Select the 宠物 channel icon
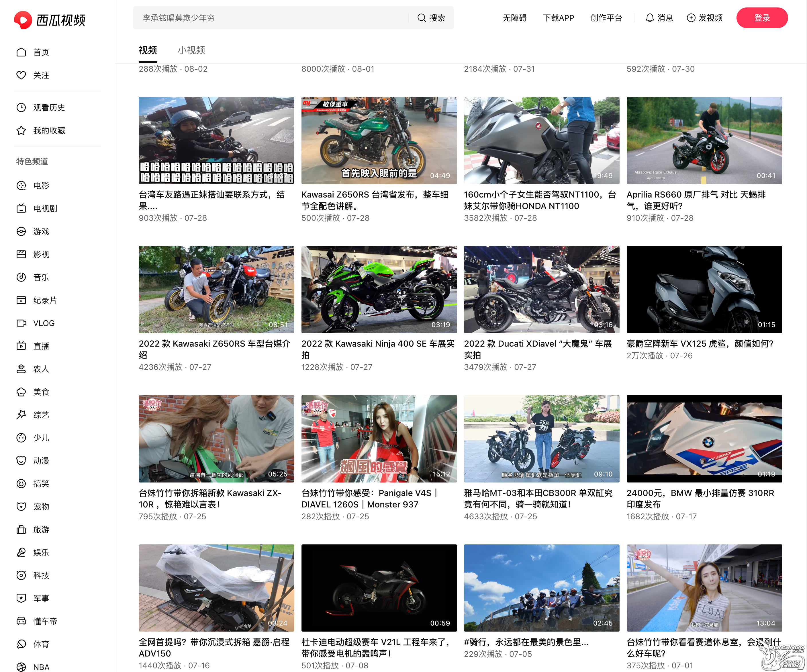Viewport: 807px width, 672px height. 21,507
